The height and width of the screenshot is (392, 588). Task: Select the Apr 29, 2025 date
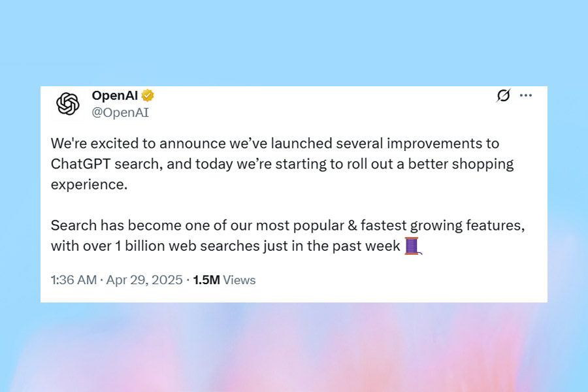coord(144,280)
